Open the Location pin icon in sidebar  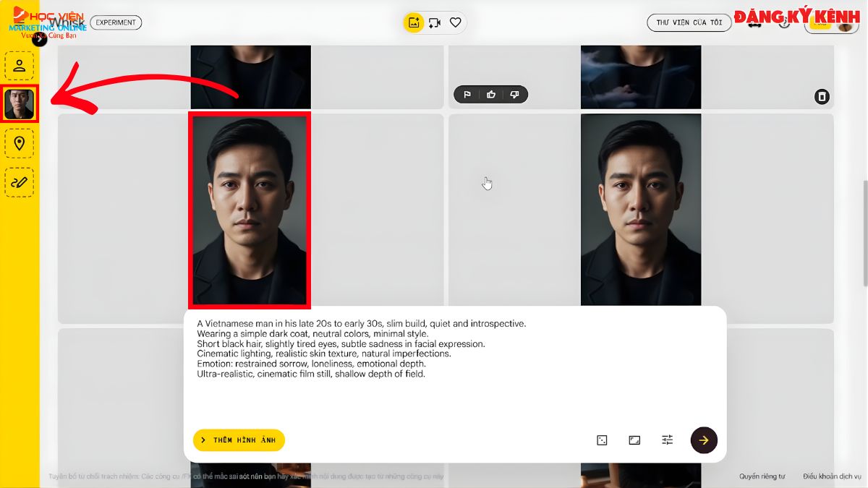pyautogui.click(x=20, y=143)
